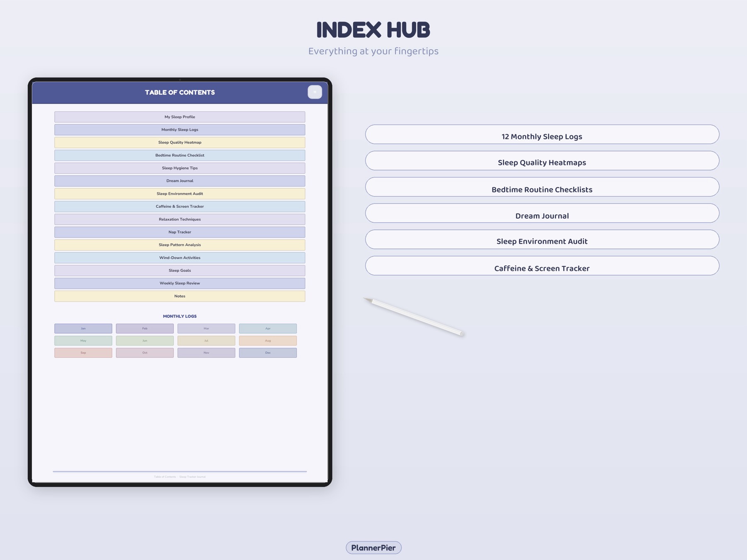
Task: Open the Monthly Sleep Logs entry
Action: [x=179, y=129]
